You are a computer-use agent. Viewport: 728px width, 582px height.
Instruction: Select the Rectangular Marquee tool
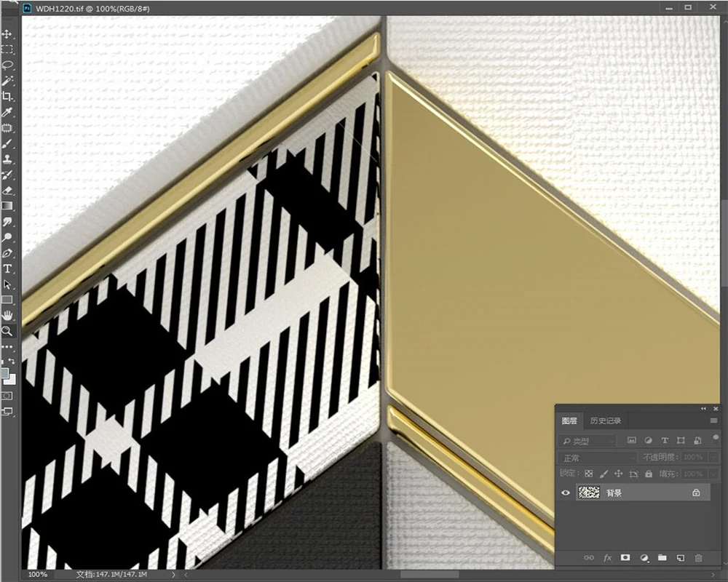[x=7, y=49]
